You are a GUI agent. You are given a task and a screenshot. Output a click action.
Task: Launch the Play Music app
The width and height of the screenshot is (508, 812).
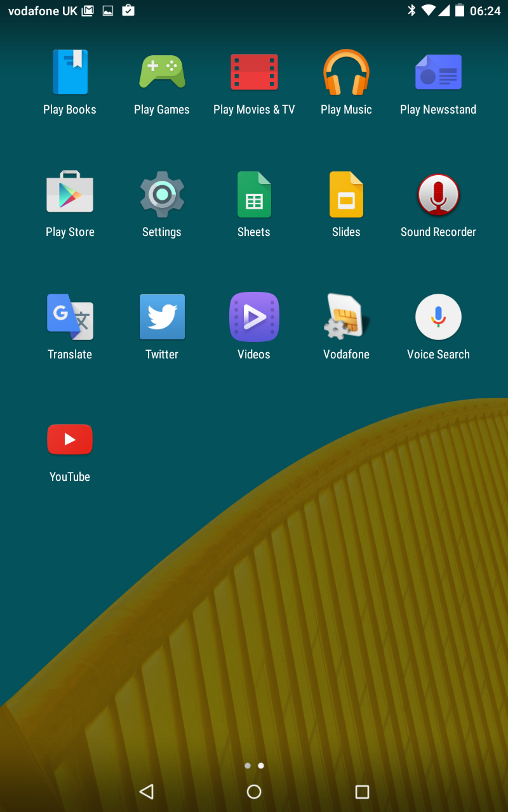tap(346, 83)
